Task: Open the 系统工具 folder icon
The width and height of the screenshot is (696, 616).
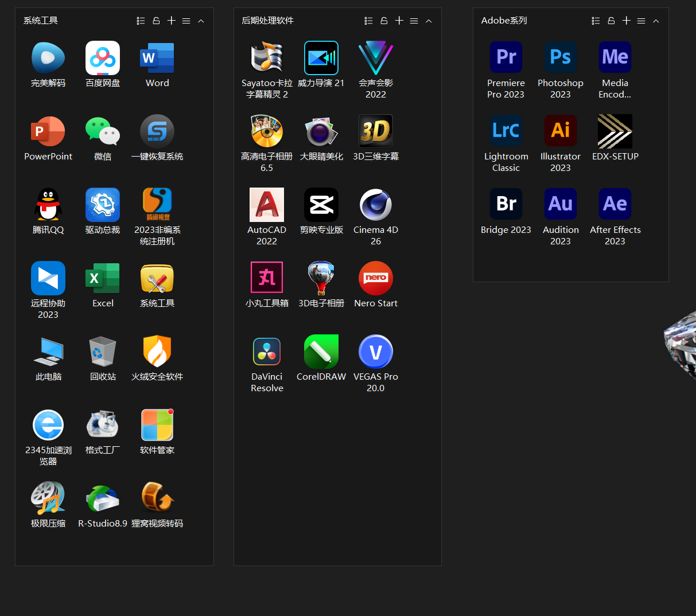Action: point(157,278)
